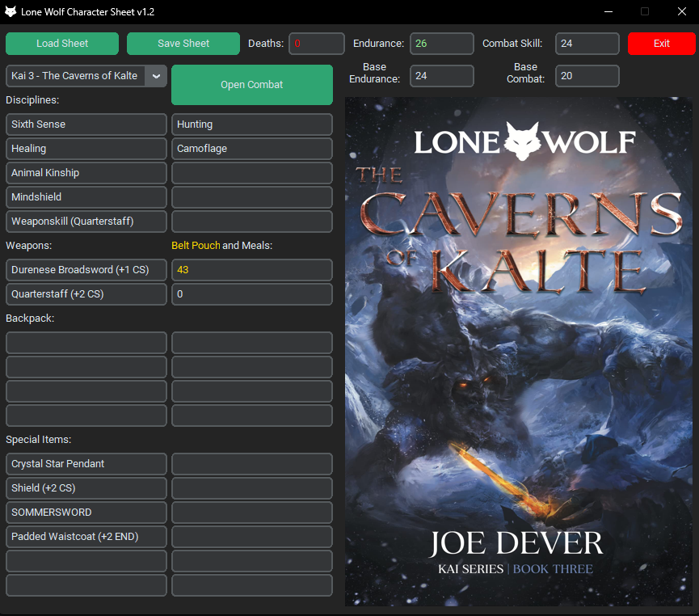This screenshot has height=616, width=699.
Task: Select the Combat Skill value field
Action: [587, 44]
